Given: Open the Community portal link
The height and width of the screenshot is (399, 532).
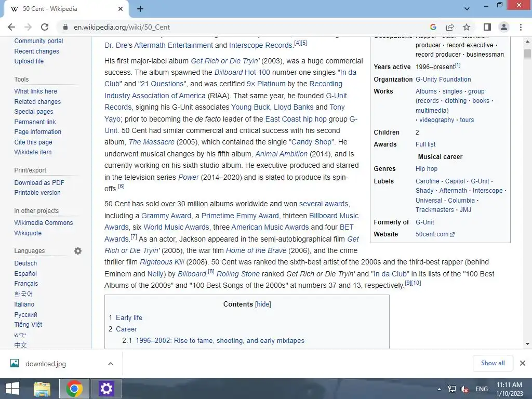Looking at the screenshot, I should (38, 41).
